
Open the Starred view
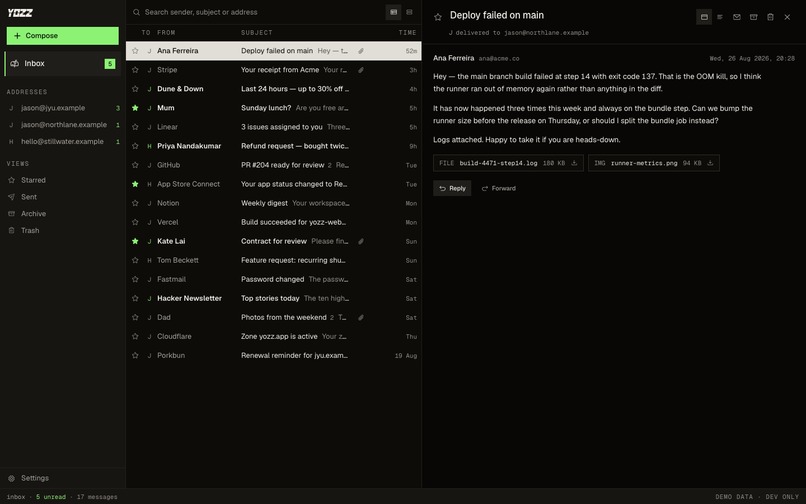pos(63,180)
